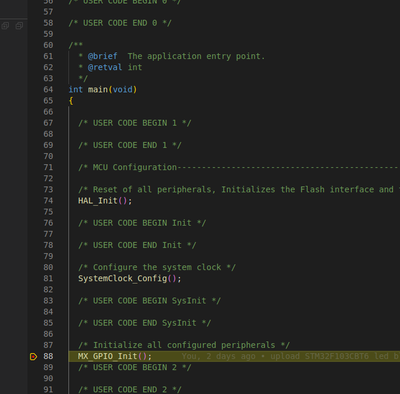Click line number 88 in the gutter
This screenshot has height=394, width=400.
[48, 356]
